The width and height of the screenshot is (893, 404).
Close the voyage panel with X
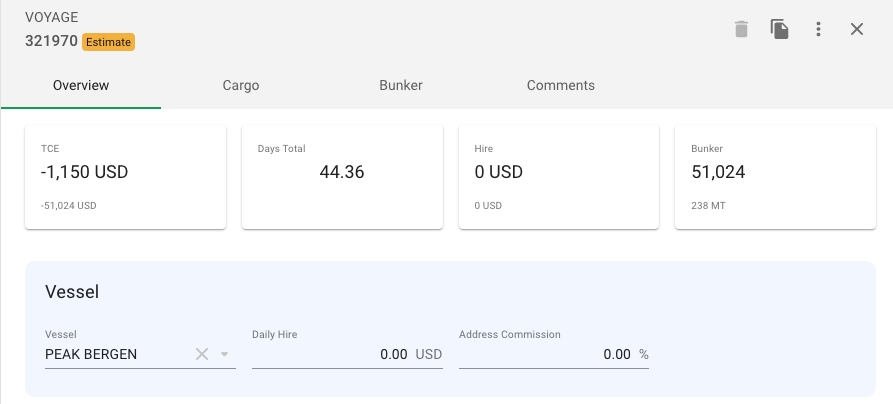tap(857, 29)
